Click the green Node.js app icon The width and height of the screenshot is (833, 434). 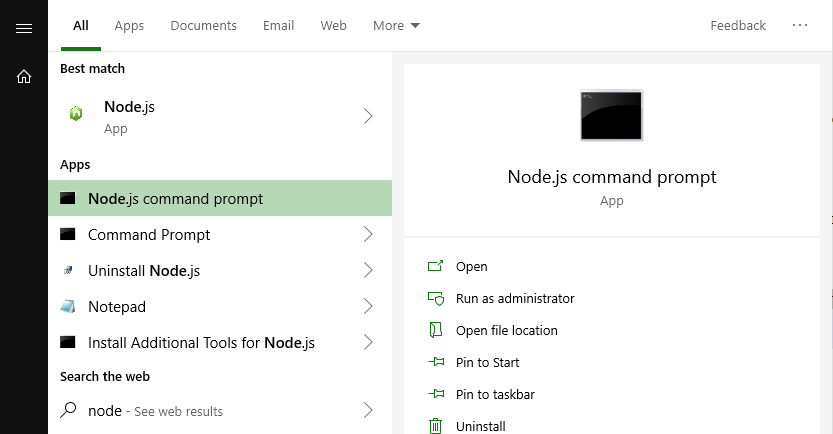[x=76, y=115]
